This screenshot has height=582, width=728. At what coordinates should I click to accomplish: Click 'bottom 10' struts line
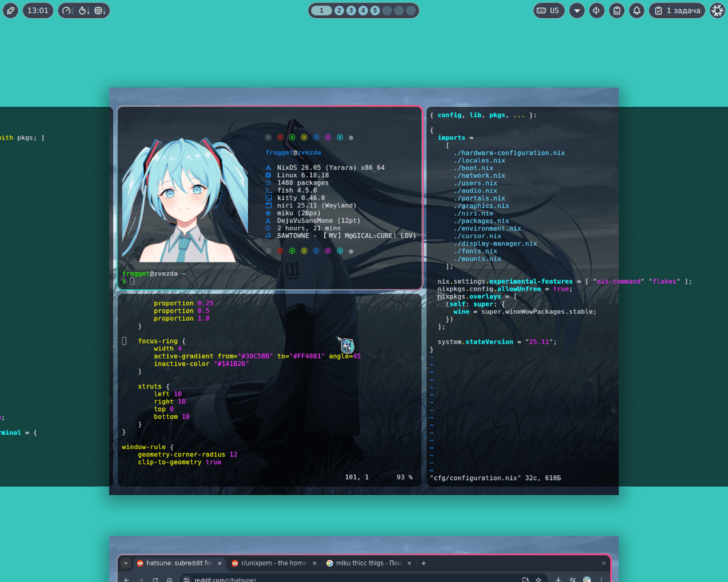(x=172, y=417)
